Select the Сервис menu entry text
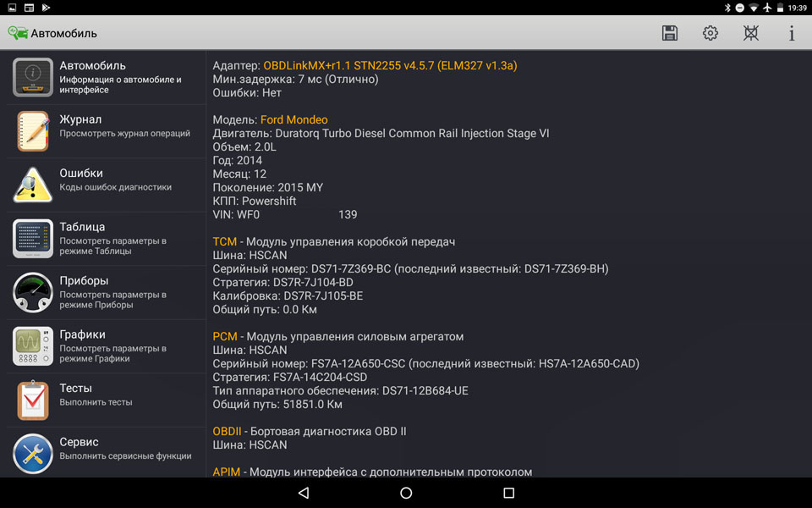The image size is (812, 508). point(79,442)
